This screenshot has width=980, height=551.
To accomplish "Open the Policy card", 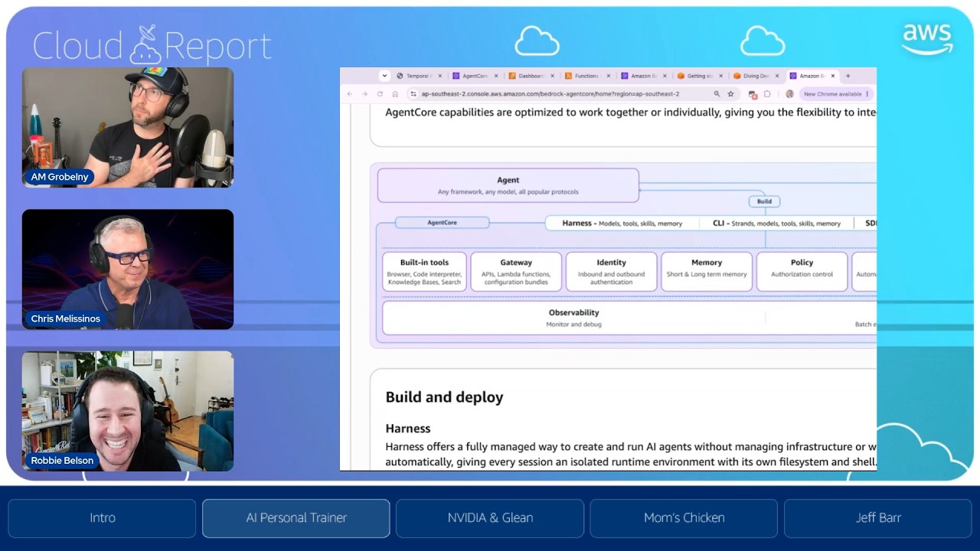I will [x=802, y=272].
